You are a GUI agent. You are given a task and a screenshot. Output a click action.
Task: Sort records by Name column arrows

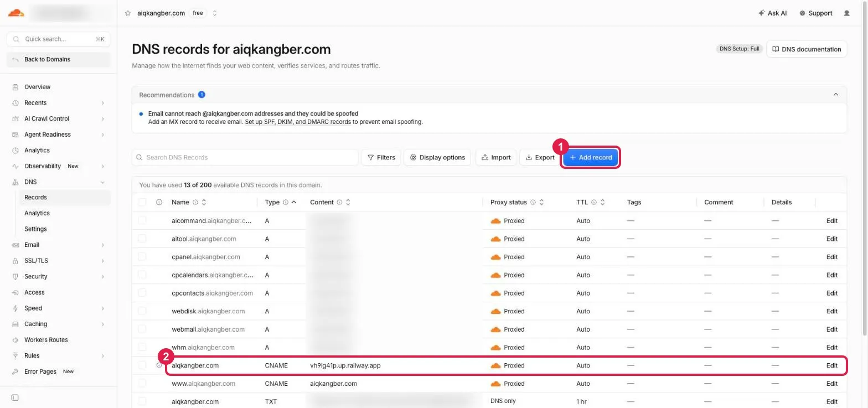pyautogui.click(x=204, y=203)
